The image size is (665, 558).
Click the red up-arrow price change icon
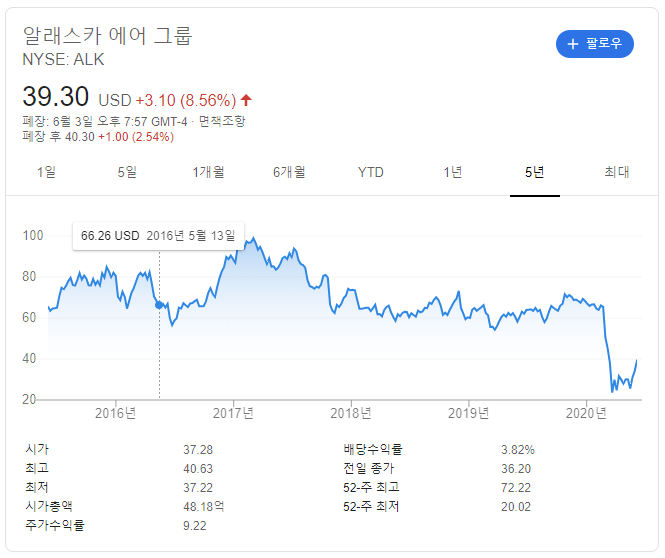pos(246,100)
